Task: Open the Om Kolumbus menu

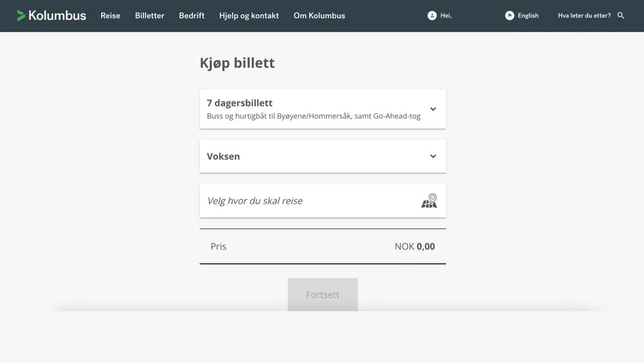Action: click(x=319, y=15)
